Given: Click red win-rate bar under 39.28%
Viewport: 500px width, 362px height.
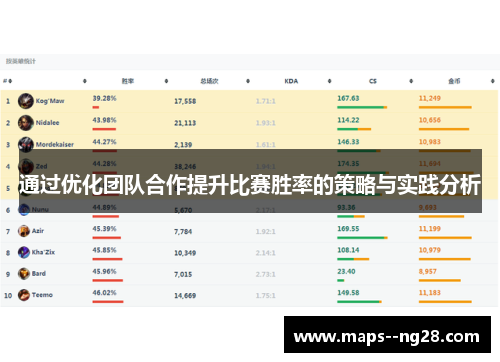Looking at the screenshot, I should tap(96, 107).
